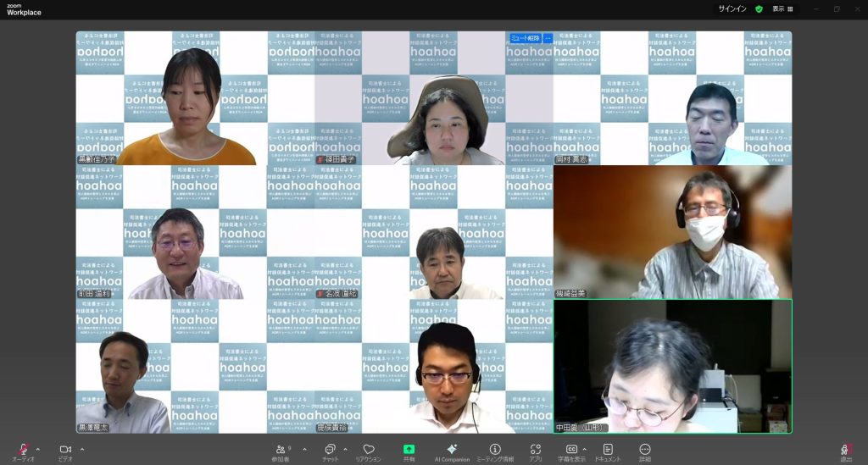Open the green encryption shield icon

pos(759,8)
